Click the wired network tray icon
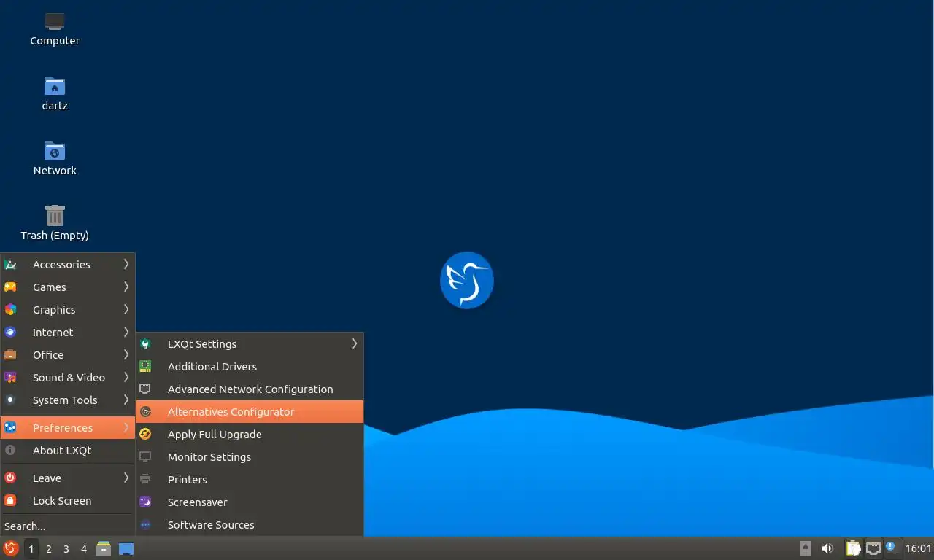Image resolution: width=934 pixels, height=560 pixels. [x=873, y=548]
